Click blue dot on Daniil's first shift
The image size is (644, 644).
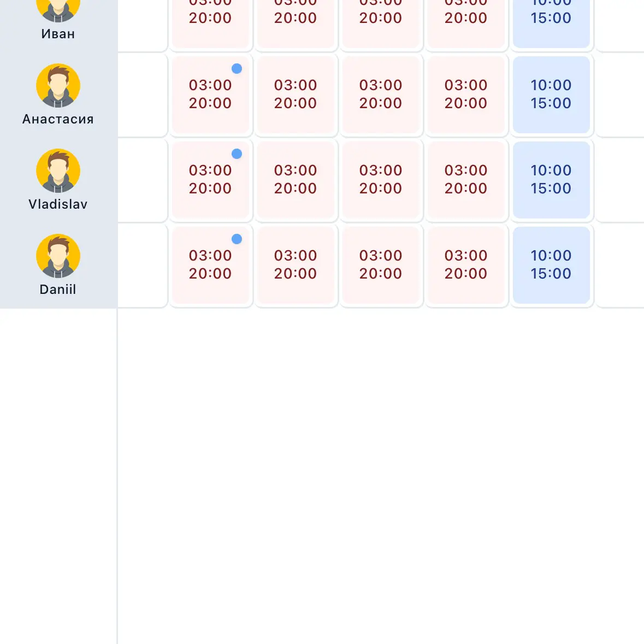click(237, 239)
